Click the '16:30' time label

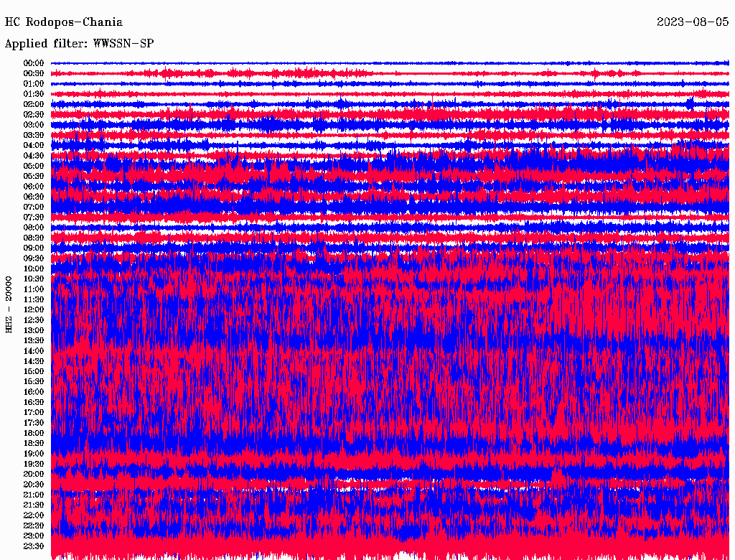pyautogui.click(x=34, y=402)
